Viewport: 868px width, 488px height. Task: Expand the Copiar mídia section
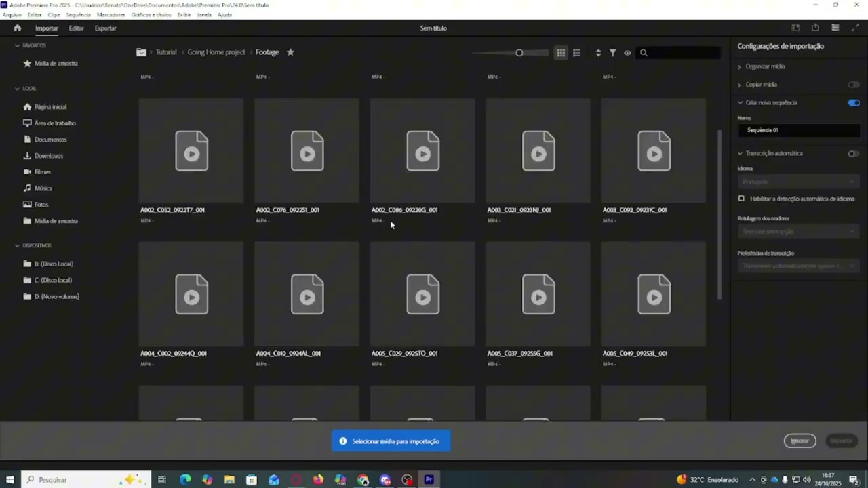click(x=739, y=85)
